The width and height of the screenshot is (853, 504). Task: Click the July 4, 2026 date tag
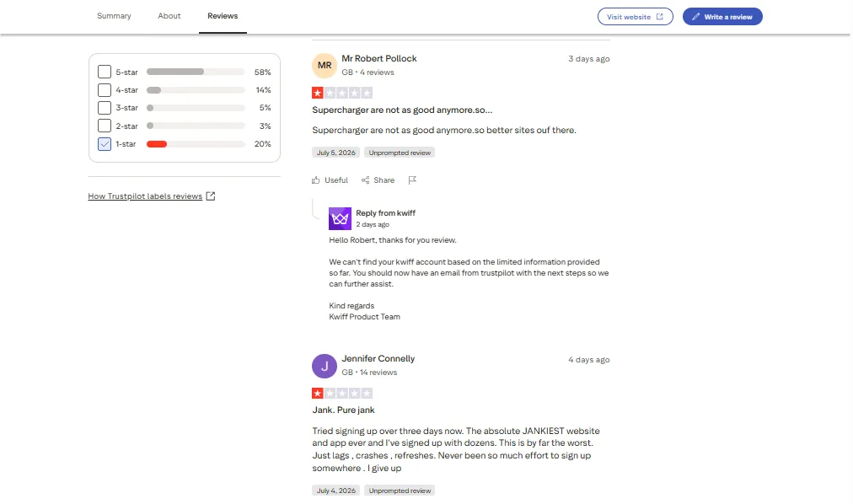click(335, 491)
